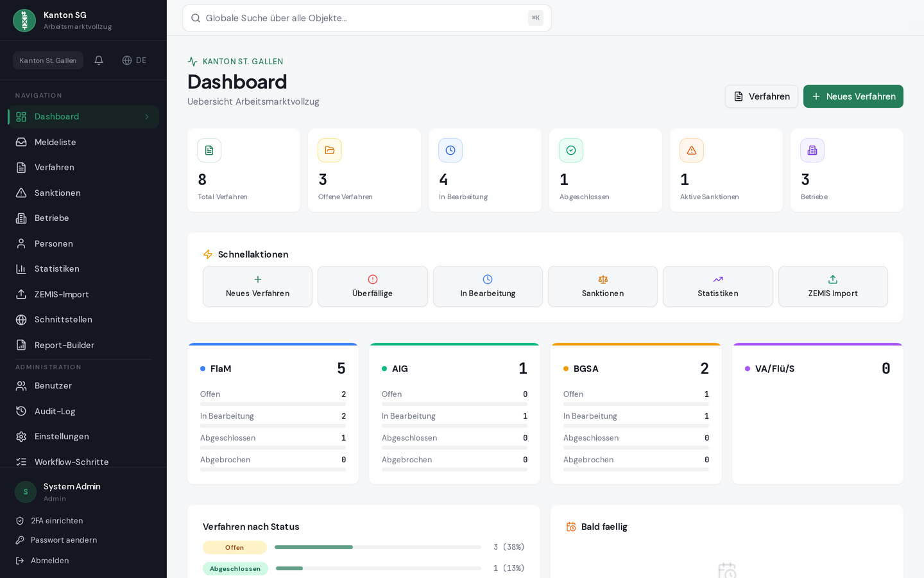Click the AIG card title
Viewport: 924px width, 578px height.
pyautogui.click(x=400, y=369)
